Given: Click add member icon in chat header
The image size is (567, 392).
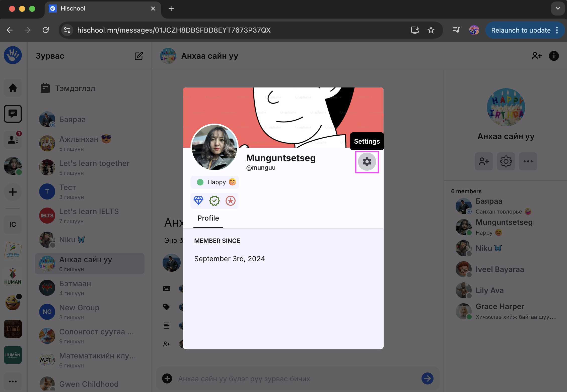Looking at the screenshot, I should pos(537,56).
